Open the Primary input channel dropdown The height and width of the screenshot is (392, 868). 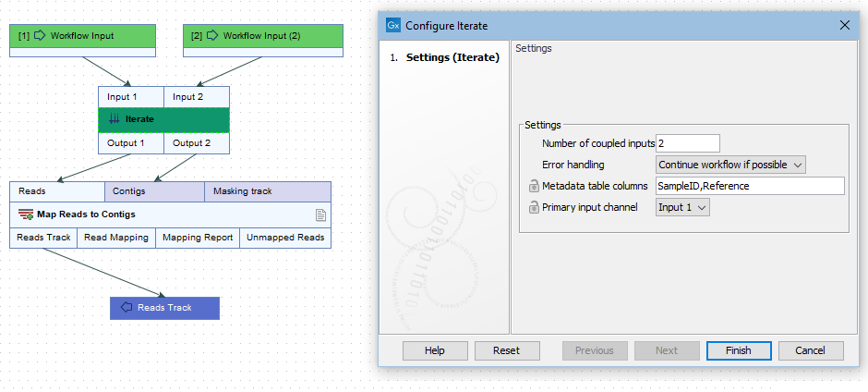coord(682,207)
